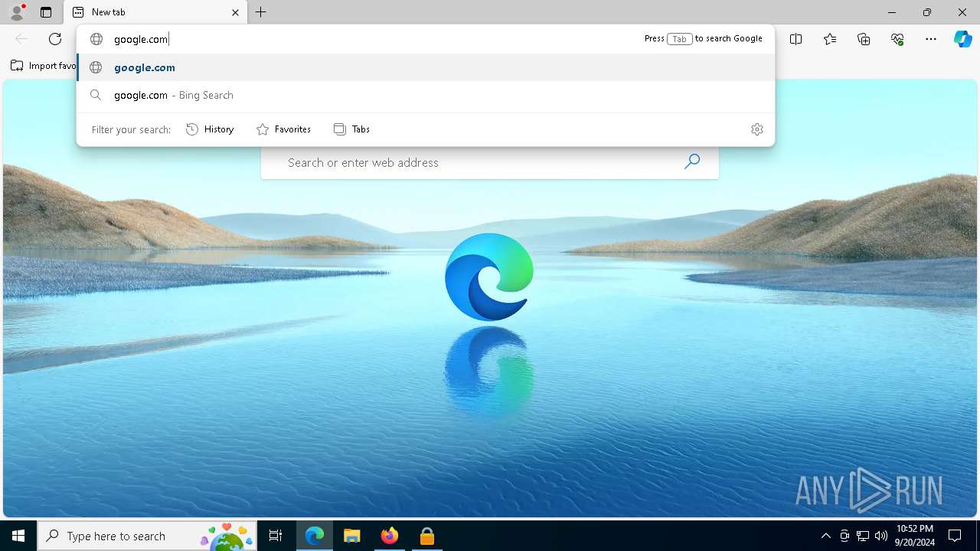Viewport: 980px width, 551px height.
Task: Click the magnifier search icon in page
Action: (x=692, y=161)
